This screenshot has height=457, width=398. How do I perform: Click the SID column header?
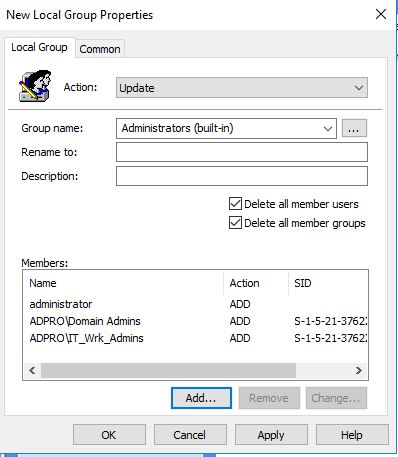pyautogui.click(x=328, y=283)
